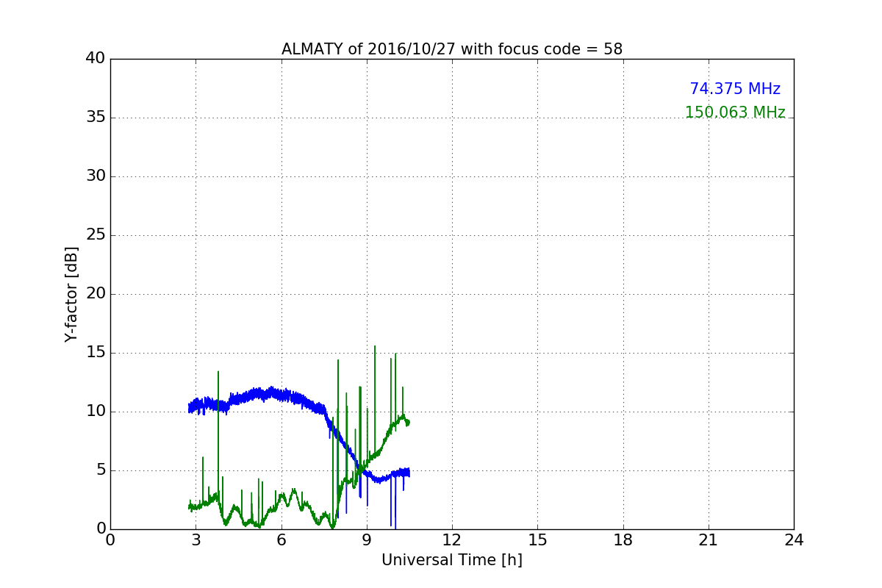
Task: Click y-axis tick label '25'
Action: (x=95, y=235)
